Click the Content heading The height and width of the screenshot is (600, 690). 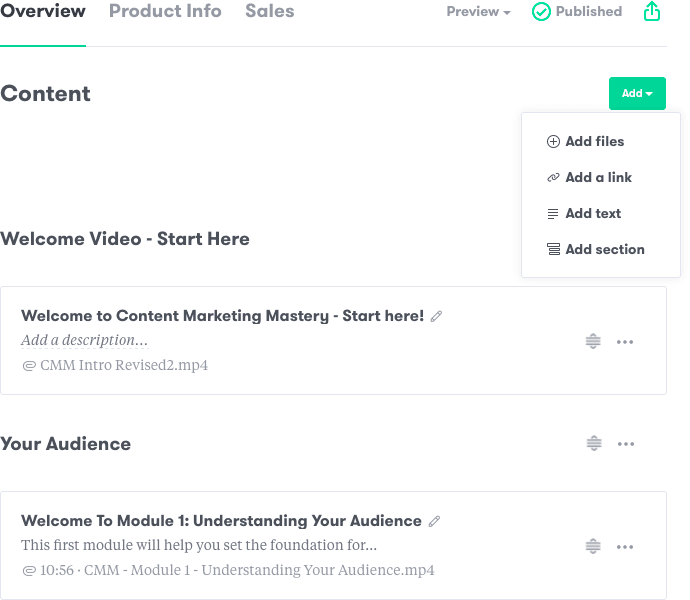coord(45,93)
